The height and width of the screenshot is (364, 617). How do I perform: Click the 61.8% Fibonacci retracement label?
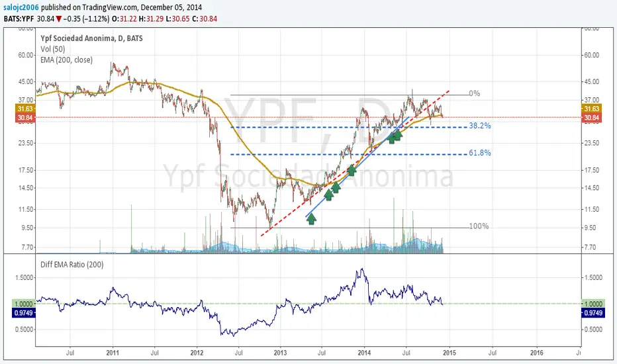(480, 153)
